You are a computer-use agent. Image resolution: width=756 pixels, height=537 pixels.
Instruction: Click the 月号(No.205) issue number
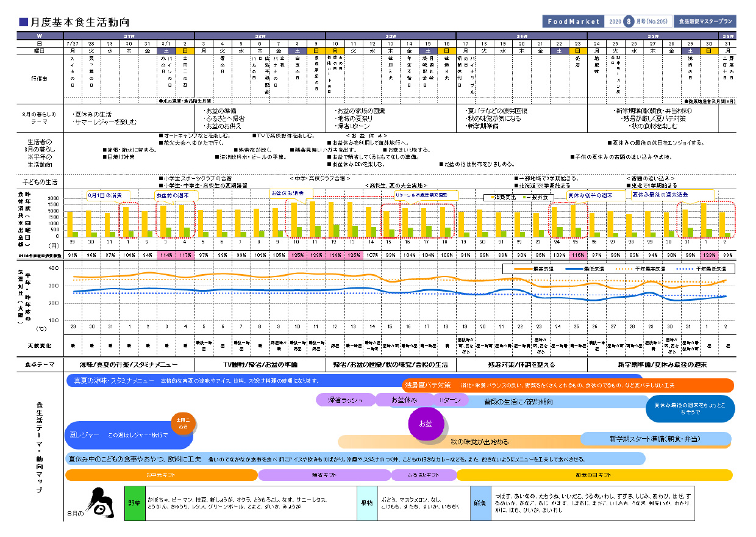pos(652,21)
